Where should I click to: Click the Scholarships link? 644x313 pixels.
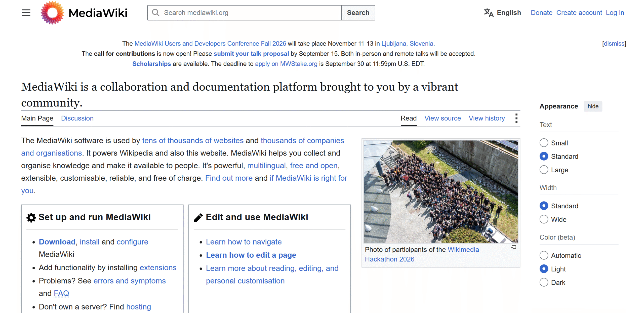151,64
